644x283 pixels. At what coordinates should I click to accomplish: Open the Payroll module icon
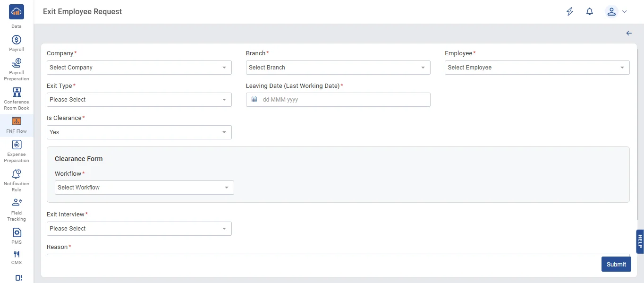[x=17, y=40]
